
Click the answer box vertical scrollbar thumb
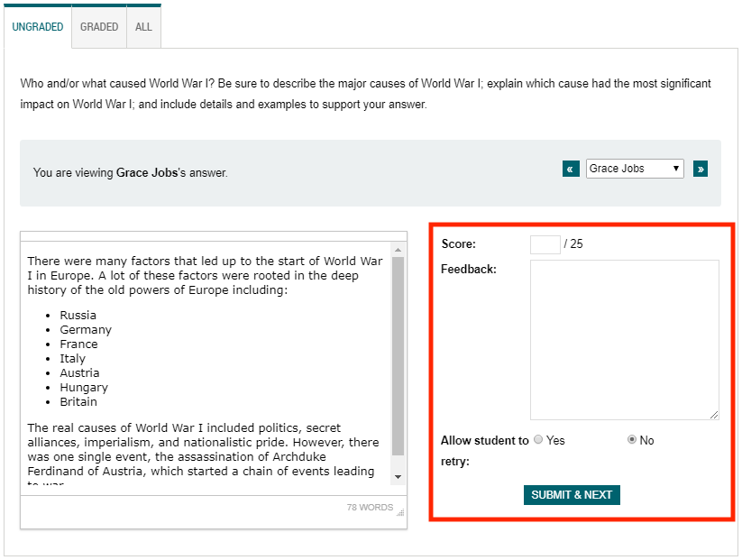click(398, 356)
